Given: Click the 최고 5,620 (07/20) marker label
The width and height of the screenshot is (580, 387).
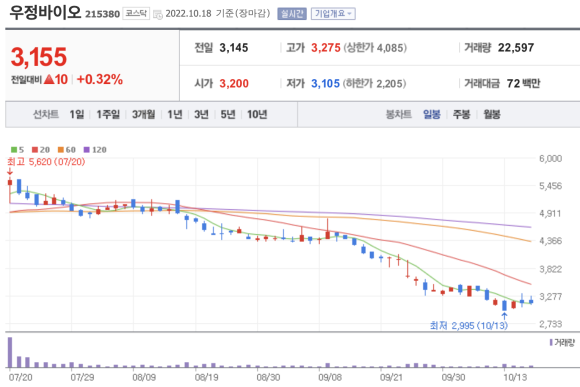Looking at the screenshot, I should 46,162.
